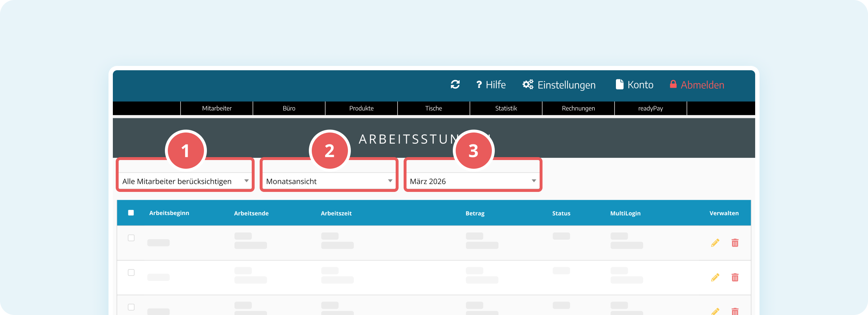Click the Hilfe link text
This screenshot has height=315, width=868.
click(x=495, y=85)
